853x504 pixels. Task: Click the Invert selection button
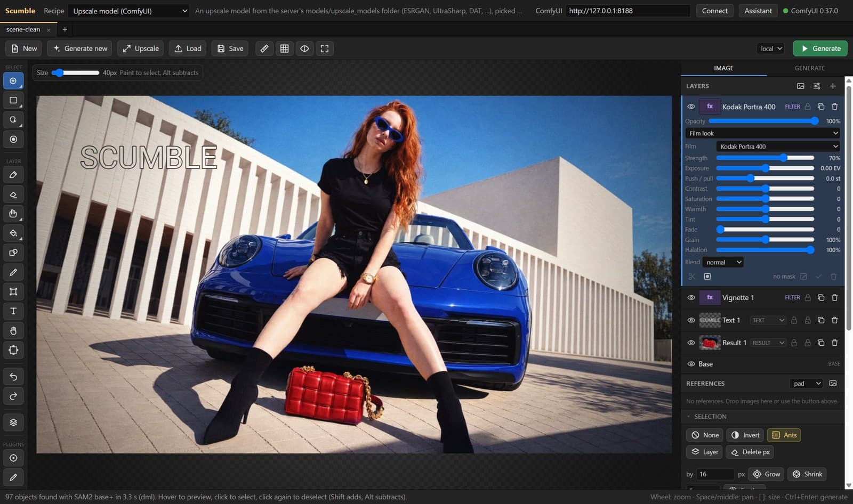tap(745, 435)
